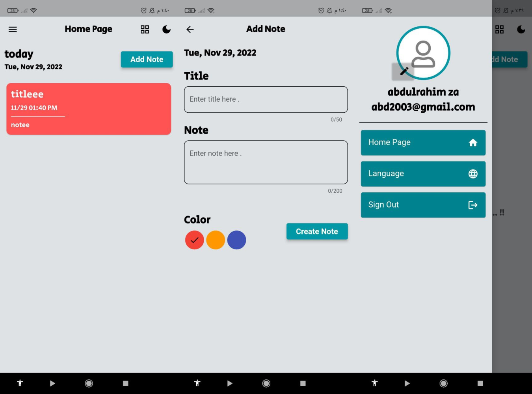Image resolution: width=532 pixels, height=394 pixels.
Task: Select the blue note color
Action: pyautogui.click(x=236, y=240)
